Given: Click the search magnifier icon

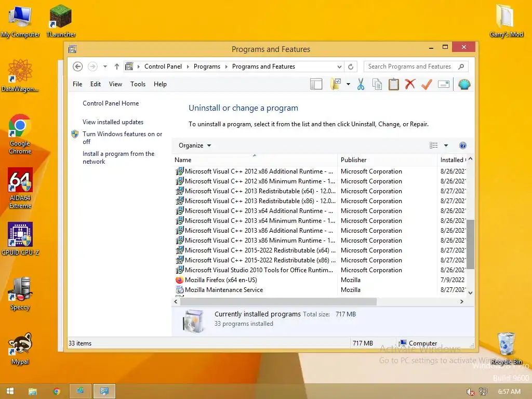Looking at the screenshot, I should (x=461, y=66).
